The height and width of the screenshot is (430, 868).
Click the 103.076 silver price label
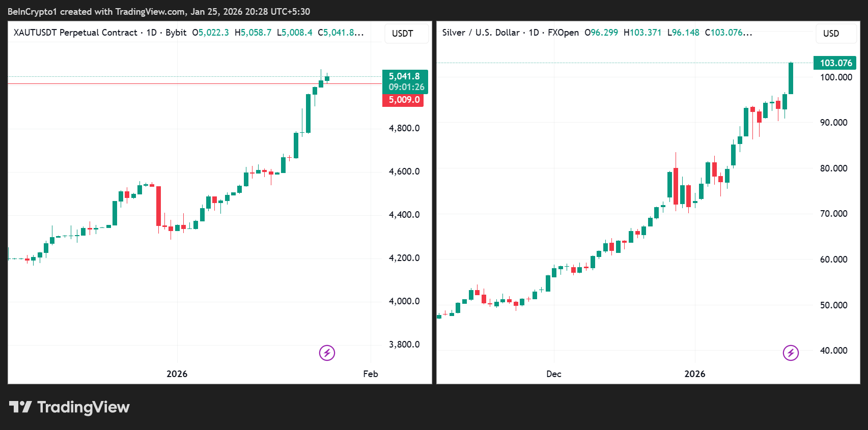point(835,63)
